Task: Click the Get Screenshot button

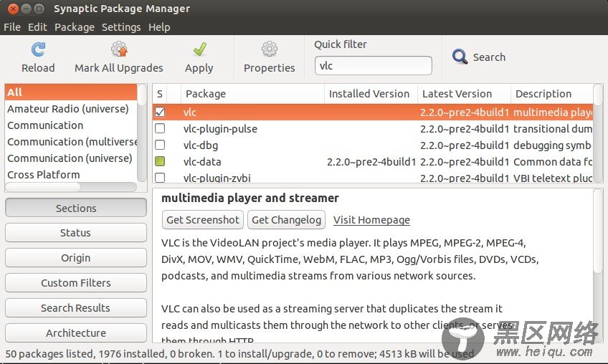Action: [x=203, y=220]
